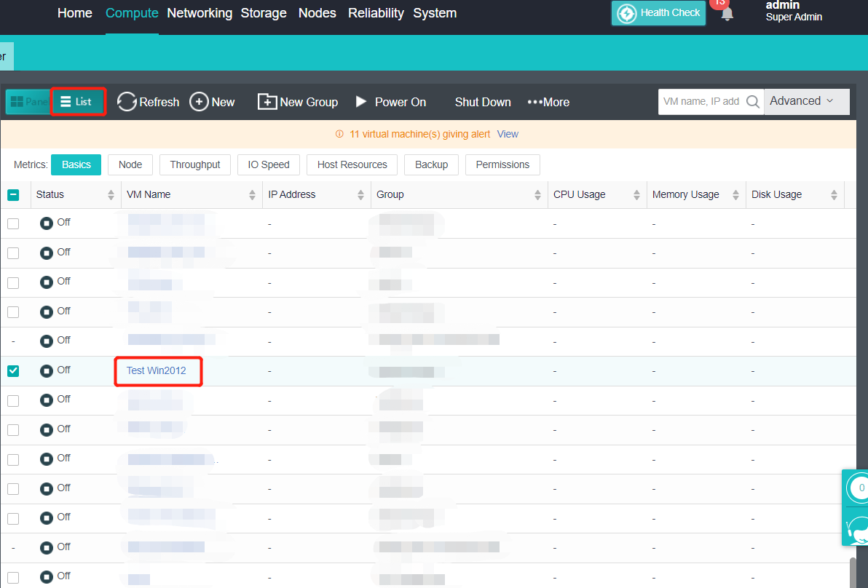868x588 pixels.
Task: Open the notification bell icon
Action: (727, 13)
